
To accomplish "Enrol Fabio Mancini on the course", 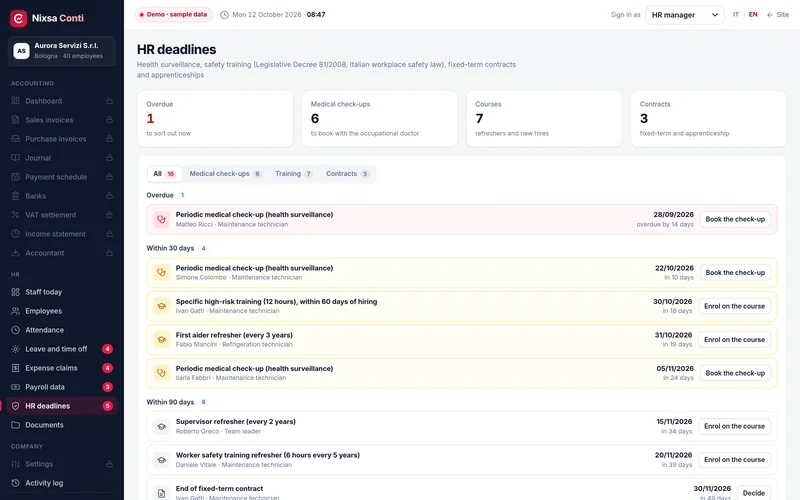I will [734, 340].
